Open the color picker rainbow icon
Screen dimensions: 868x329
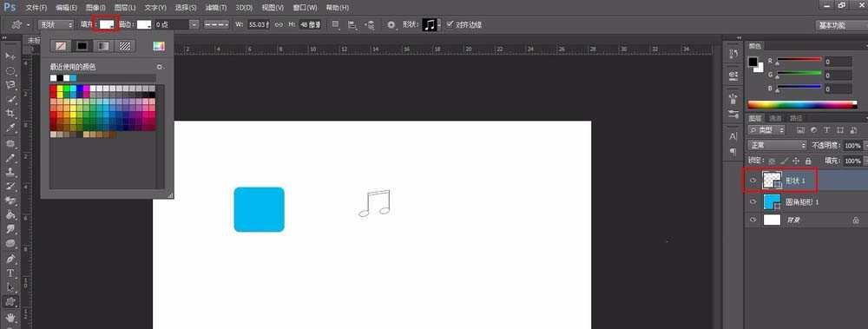(x=159, y=46)
